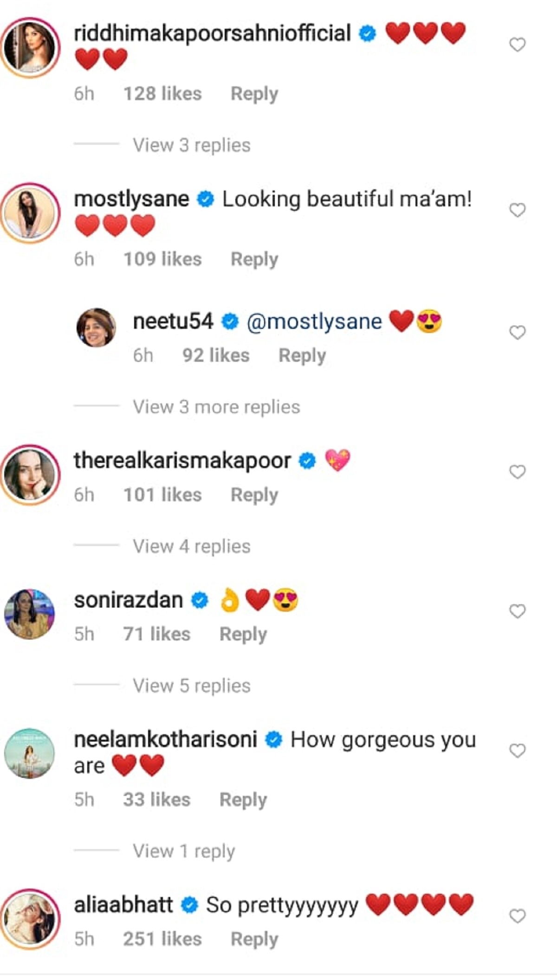Open the @mostlysane mention link
This screenshot has width=557, height=980.
tap(314, 322)
